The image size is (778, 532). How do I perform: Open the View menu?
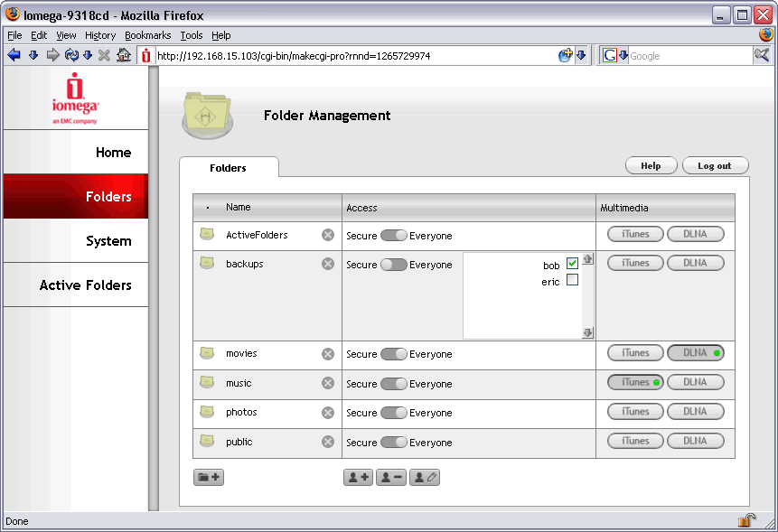pos(66,35)
